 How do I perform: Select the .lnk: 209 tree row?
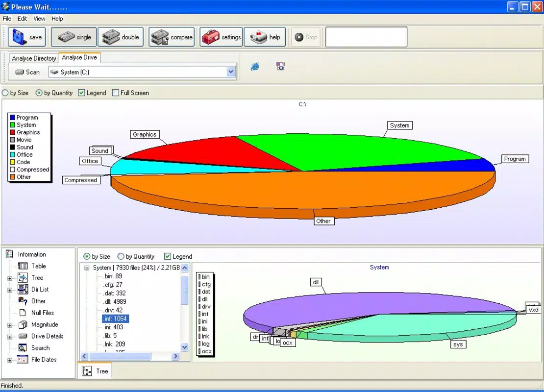[x=115, y=344]
